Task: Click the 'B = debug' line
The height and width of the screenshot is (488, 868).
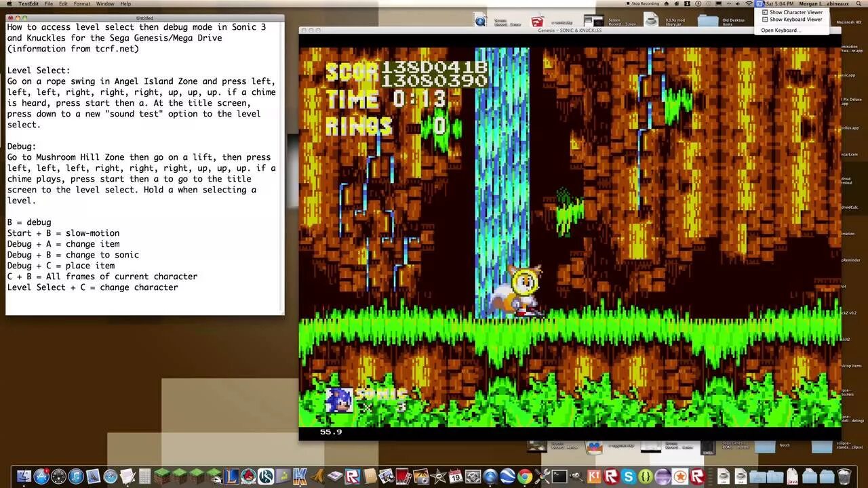Action: point(29,222)
